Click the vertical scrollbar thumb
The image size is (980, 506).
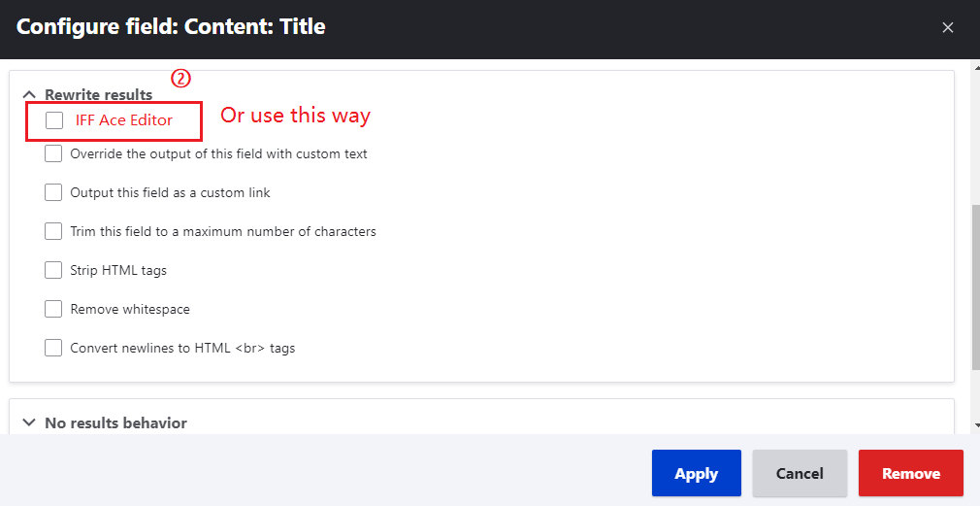point(976,287)
